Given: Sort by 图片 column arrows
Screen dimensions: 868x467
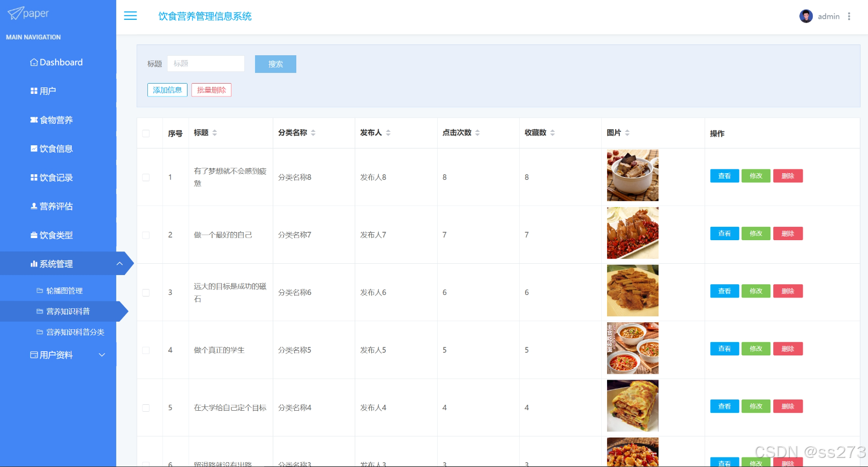Looking at the screenshot, I should pyautogui.click(x=627, y=132).
